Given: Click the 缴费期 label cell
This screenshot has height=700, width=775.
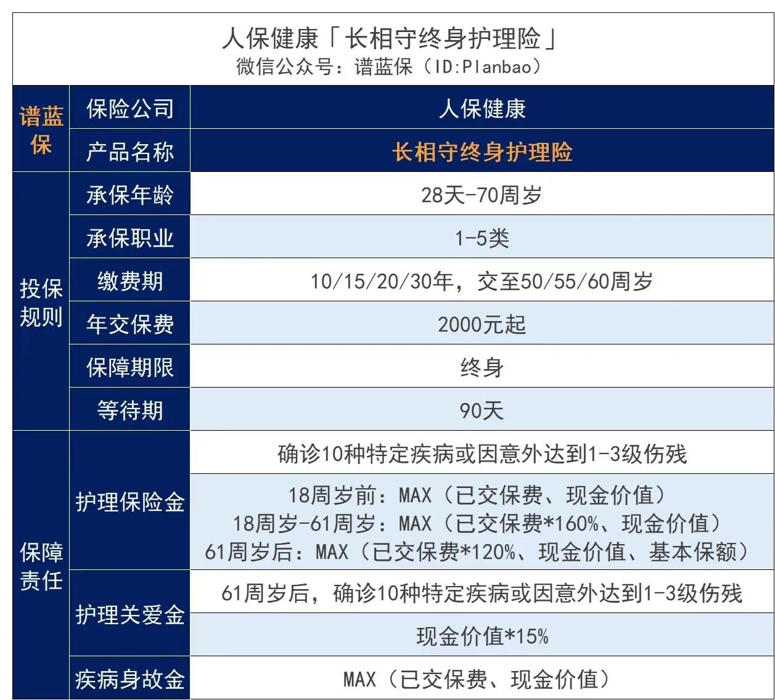Looking at the screenshot, I should click(x=130, y=280).
